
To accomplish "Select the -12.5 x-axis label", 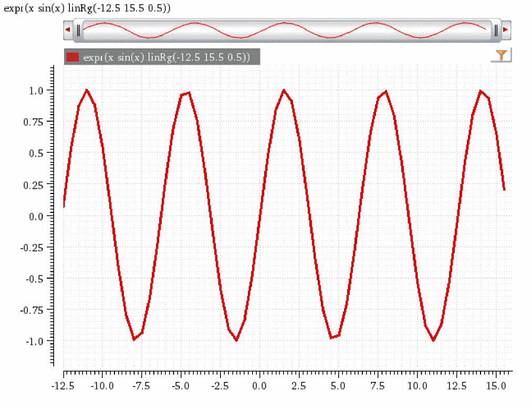I will 63,386.
